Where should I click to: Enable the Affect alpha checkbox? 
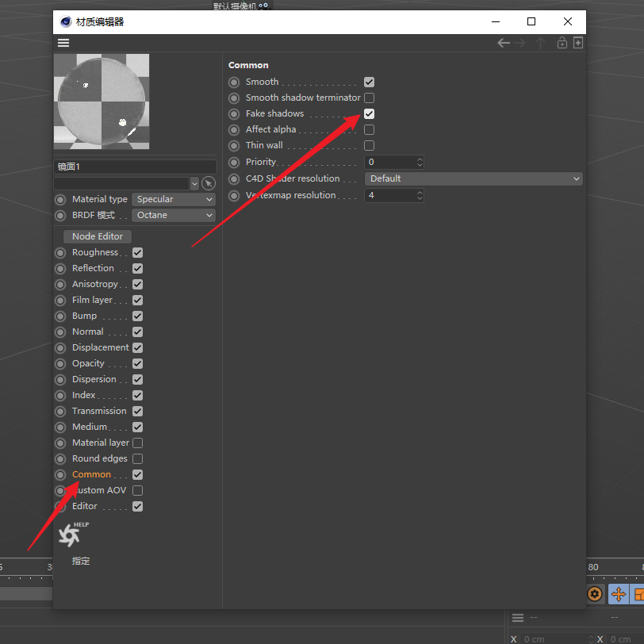click(x=369, y=129)
